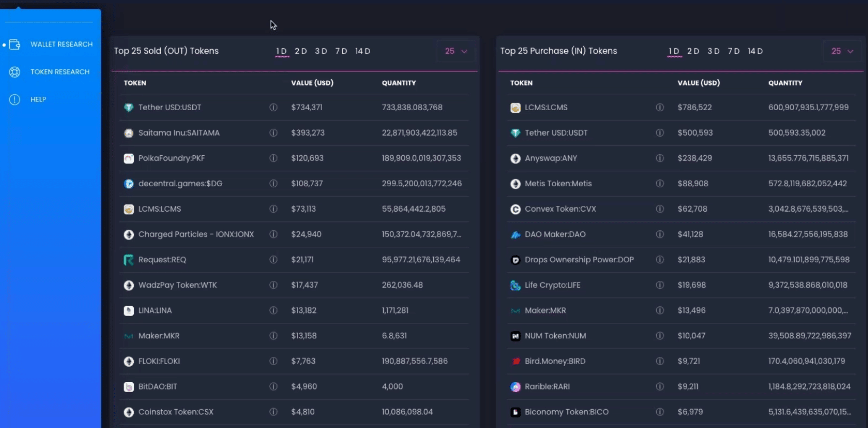
Task: Select quantity 10,086,098.04 cell
Action: 407,412
